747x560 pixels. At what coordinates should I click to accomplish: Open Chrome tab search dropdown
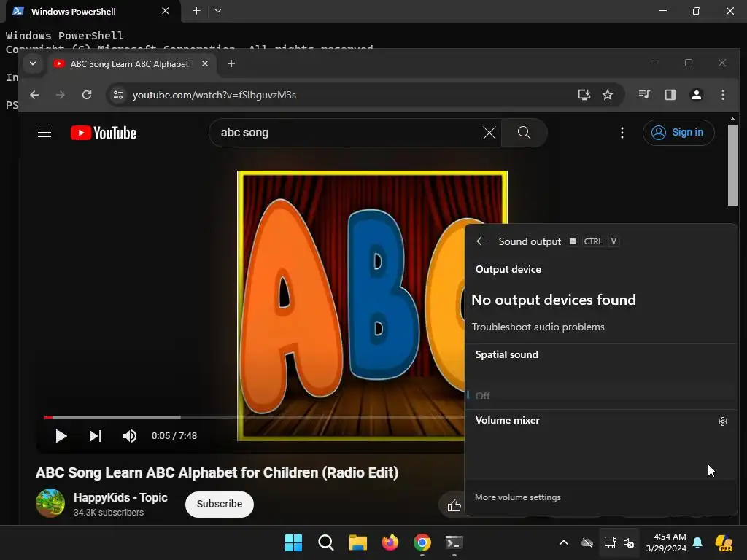(x=33, y=63)
